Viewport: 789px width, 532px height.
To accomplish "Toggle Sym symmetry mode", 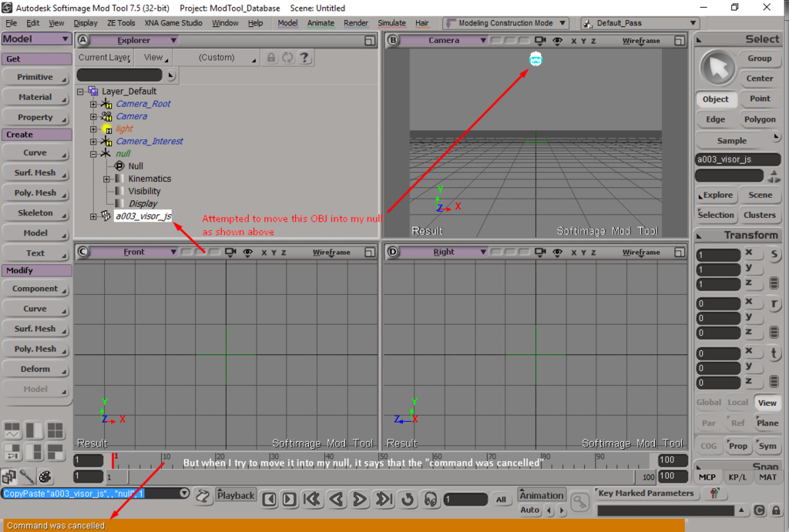I will [767, 446].
